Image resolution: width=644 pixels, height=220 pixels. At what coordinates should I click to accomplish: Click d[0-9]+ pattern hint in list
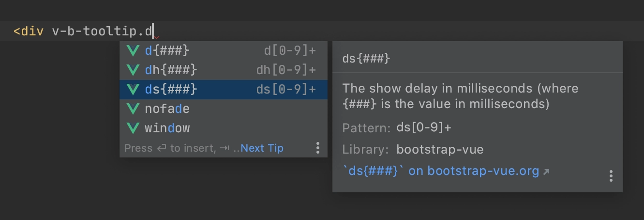[x=290, y=51]
